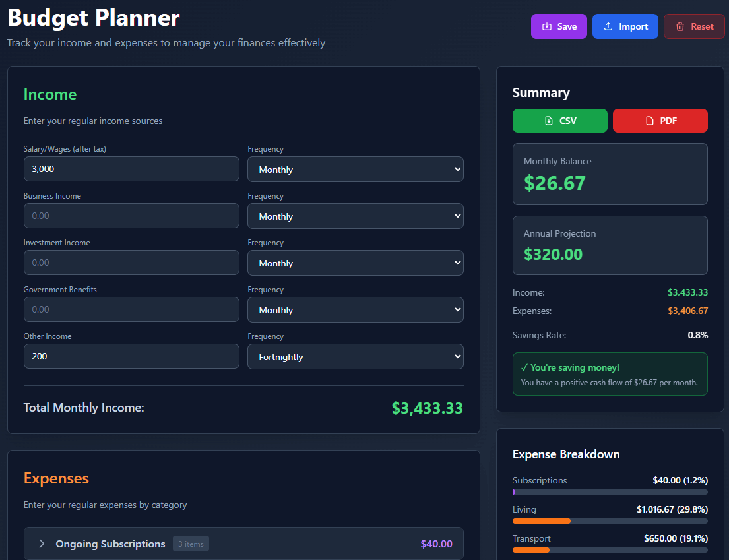This screenshot has width=729, height=560.
Task: Open Government Benefits frequency dropdown
Action: click(355, 310)
